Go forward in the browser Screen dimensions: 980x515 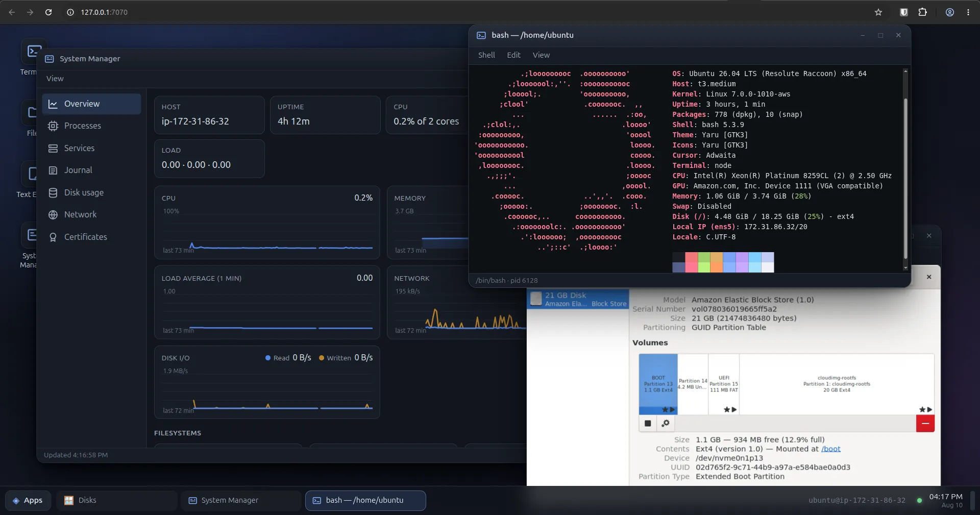click(x=30, y=12)
